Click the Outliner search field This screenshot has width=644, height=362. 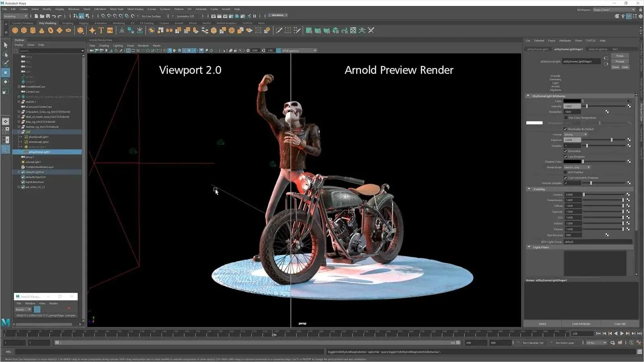coord(52,51)
